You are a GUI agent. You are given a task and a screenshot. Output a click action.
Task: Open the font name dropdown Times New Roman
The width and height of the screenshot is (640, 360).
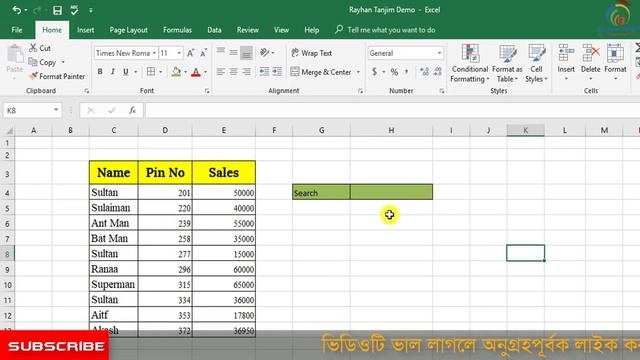tap(154, 53)
